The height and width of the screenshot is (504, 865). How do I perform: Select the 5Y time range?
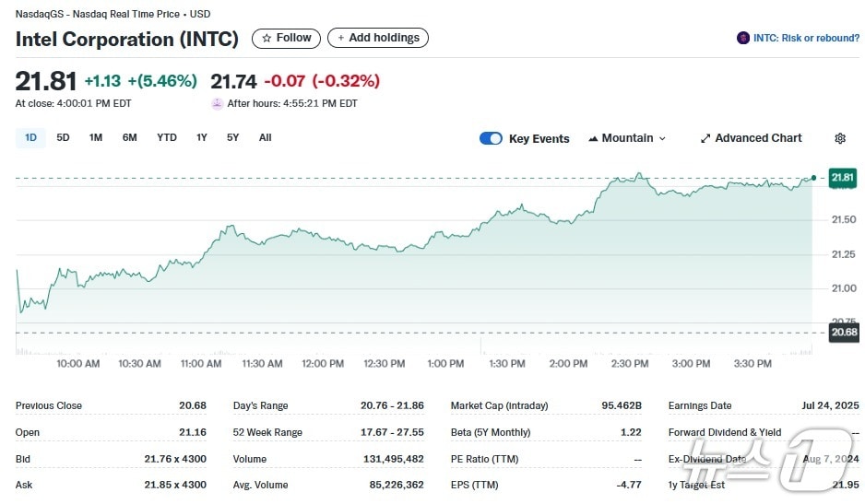(232, 138)
